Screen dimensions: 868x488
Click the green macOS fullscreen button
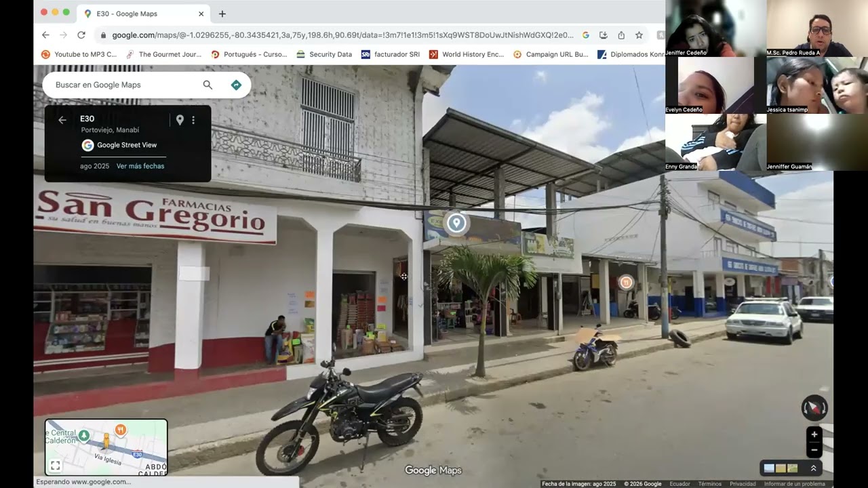[x=66, y=12]
